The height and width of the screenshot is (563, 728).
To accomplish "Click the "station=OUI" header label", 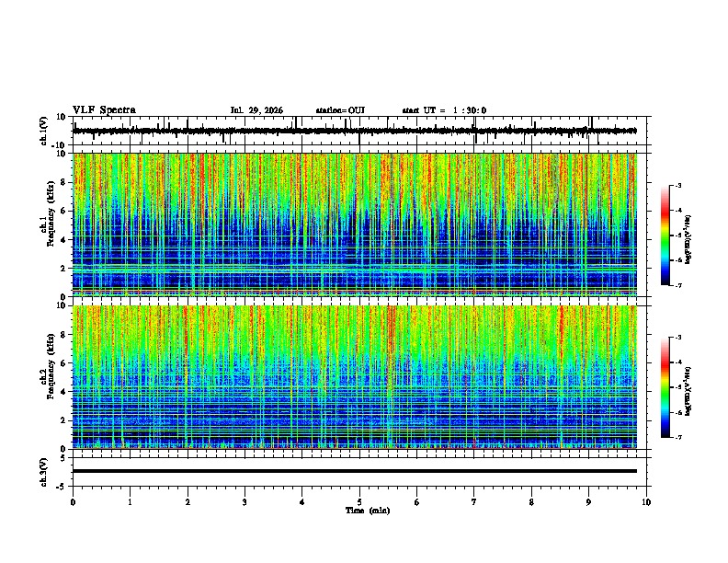I will point(340,110).
